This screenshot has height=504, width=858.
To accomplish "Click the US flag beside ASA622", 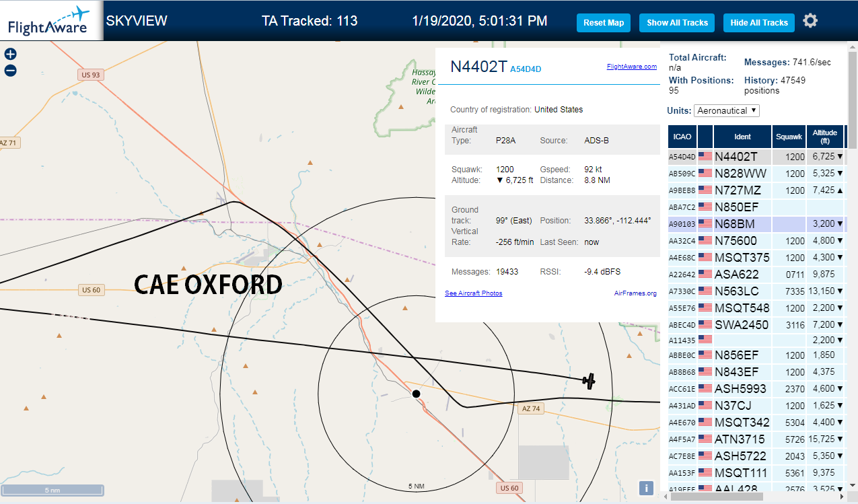I will (705, 275).
